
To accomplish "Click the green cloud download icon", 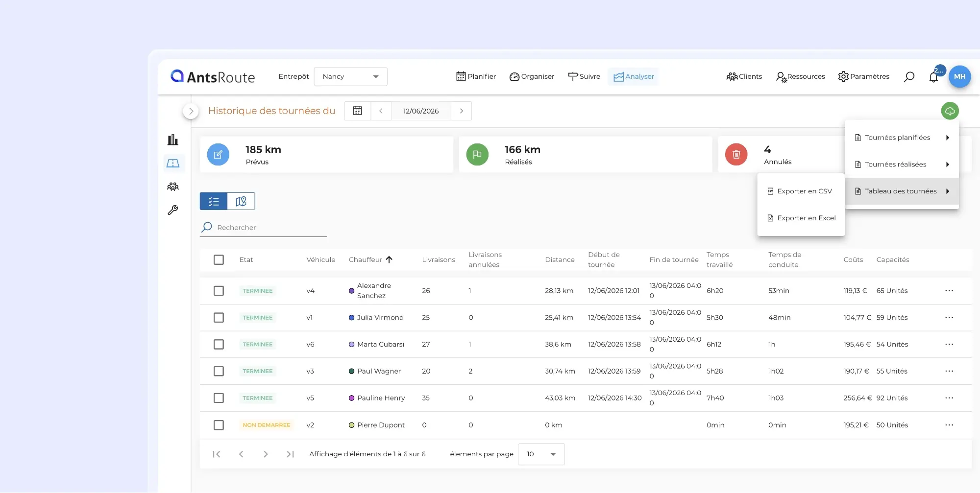I will (x=950, y=111).
